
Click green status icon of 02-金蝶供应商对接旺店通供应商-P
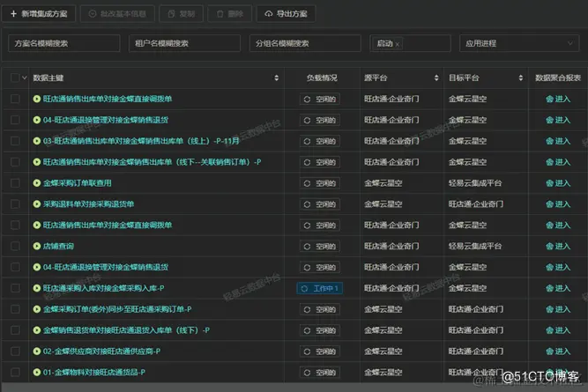click(x=37, y=351)
